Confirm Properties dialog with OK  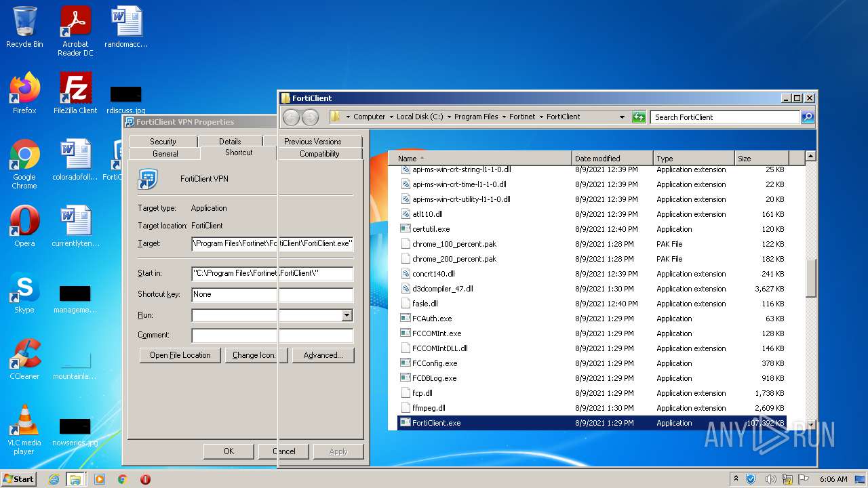pyautogui.click(x=229, y=451)
